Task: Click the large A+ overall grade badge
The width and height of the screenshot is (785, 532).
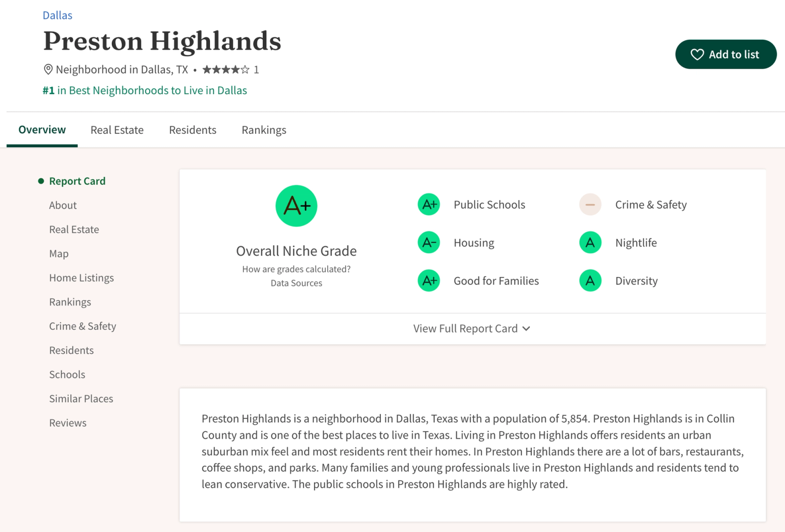Action: tap(296, 206)
